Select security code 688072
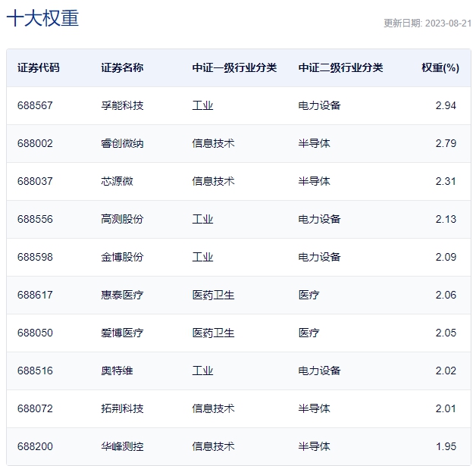Image resolution: width=476 pixels, height=466 pixels. point(35,409)
